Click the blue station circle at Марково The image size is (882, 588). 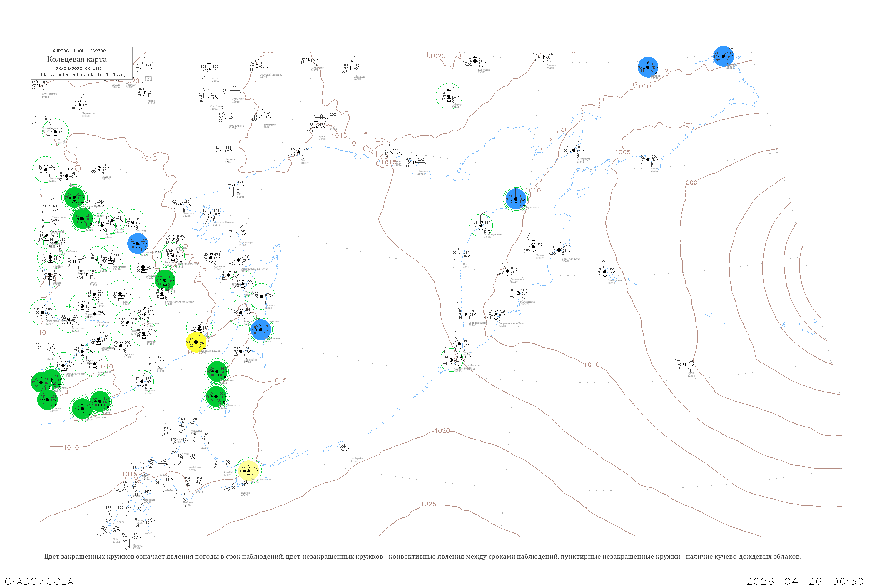tap(648, 67)
